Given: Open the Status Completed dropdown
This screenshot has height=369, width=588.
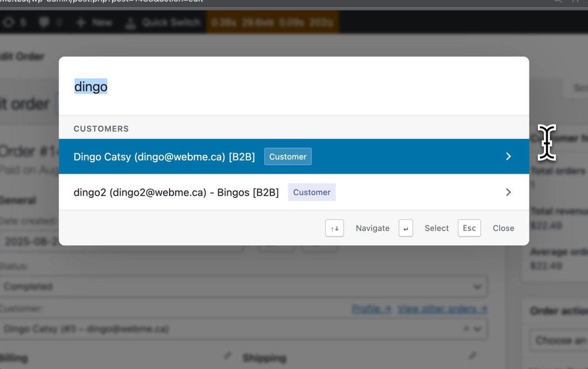Looking at the screenshot, I should 244,287.
